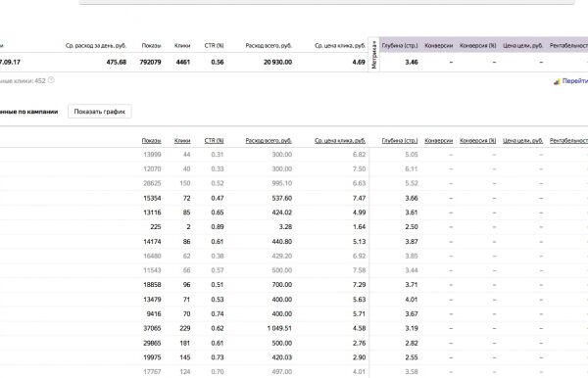Click the Показать график button

(x=99, y=112)
